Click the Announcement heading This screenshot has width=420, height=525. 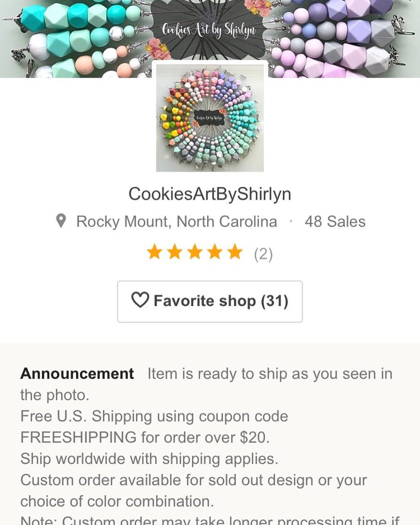(77, 373)
